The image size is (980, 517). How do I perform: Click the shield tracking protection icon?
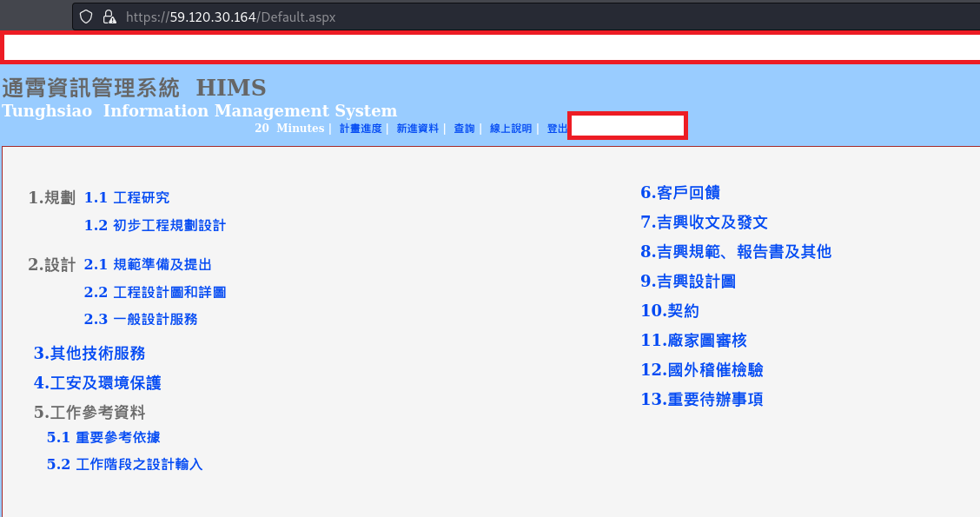(86, 17)
